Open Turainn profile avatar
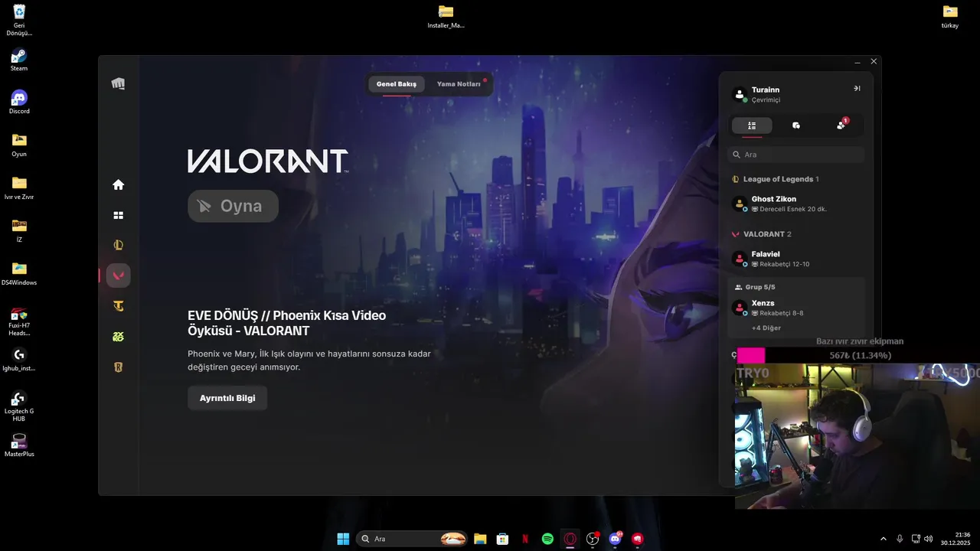 pos(740,95)
